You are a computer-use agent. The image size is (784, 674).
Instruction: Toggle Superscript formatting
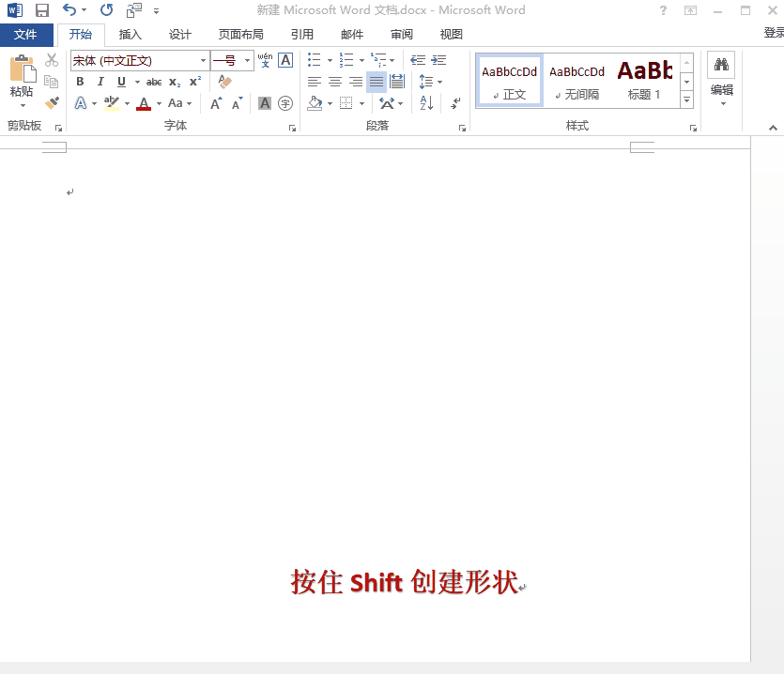click(x=195, y=82)
